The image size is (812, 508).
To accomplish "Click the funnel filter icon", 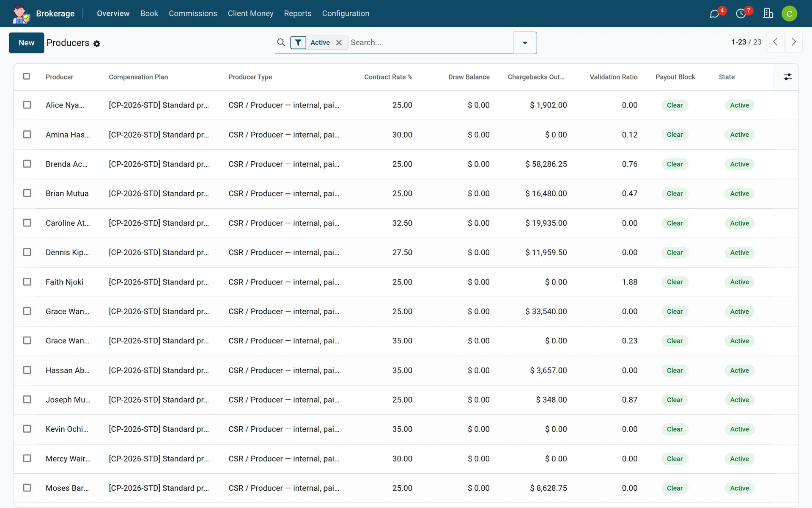I will pyautogui.click(x=298, y=42).
